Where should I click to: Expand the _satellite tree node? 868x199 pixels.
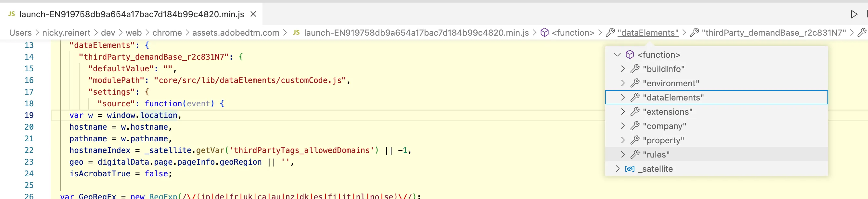click(x=617, y=169)
